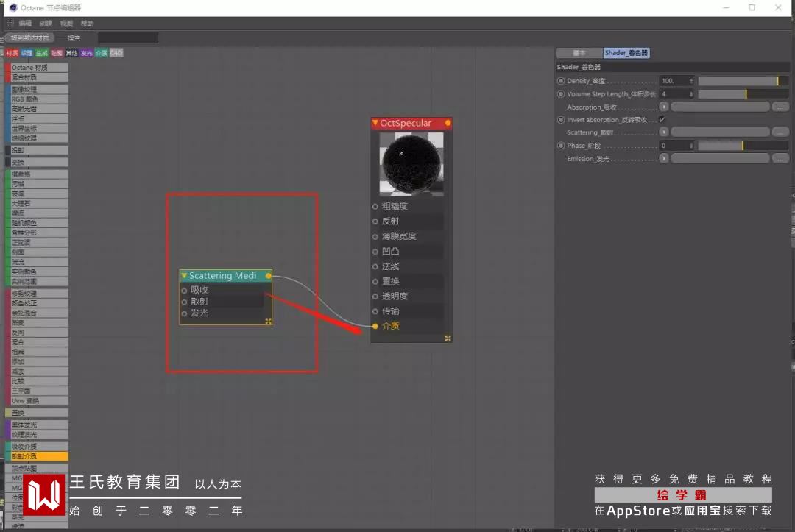Image resolution: width=795 pixels, height=532 pixels.
Task: Click the Scattering Medium node resize corner icon
Action: pos(268,321)
